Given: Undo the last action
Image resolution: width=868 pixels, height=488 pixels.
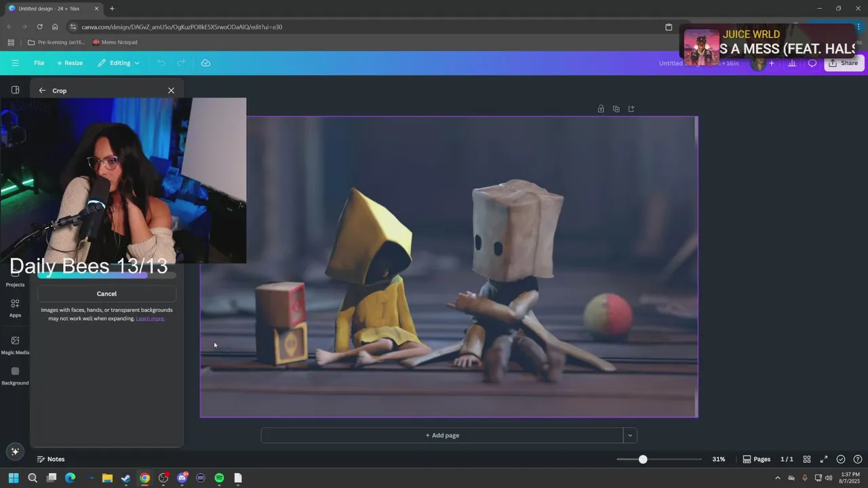Looking at the screenshot, I should [161, 63].
